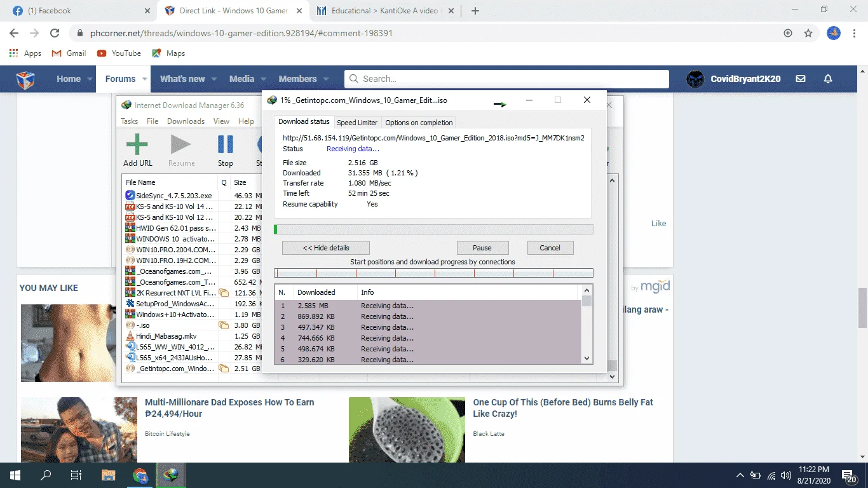Switch to the Options on completion tab
The height and width of the screenshot is (488, 868).
click(419, 123)
